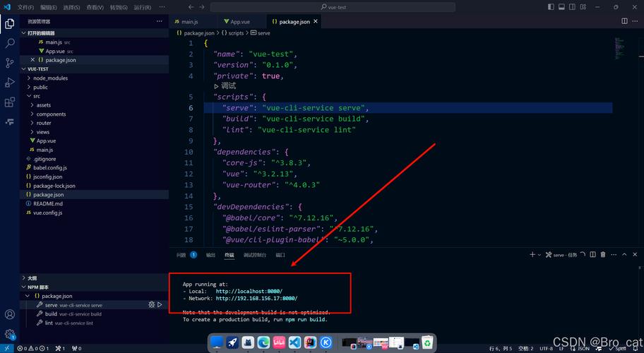The width and height of the screenshot is (644, 353).
Task: Run the serve npm script
Action: (160, 305)
